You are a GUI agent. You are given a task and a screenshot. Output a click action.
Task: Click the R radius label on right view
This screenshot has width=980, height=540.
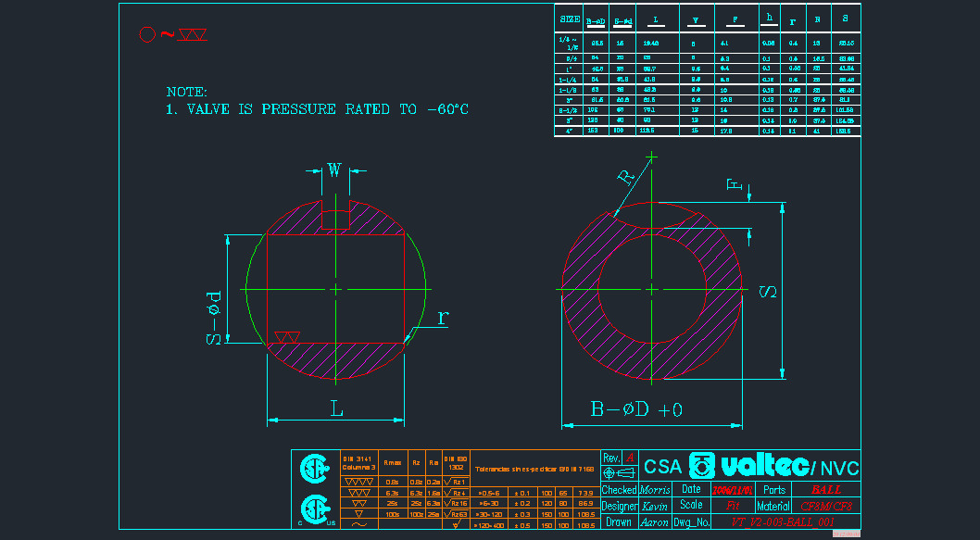629,177
